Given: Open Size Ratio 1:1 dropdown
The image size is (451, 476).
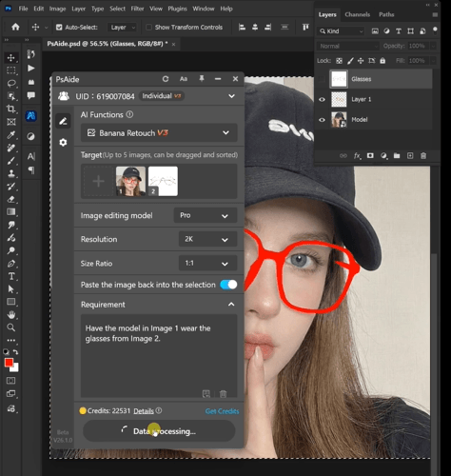Looking at the screenshot, I should [x=207, y=263].
